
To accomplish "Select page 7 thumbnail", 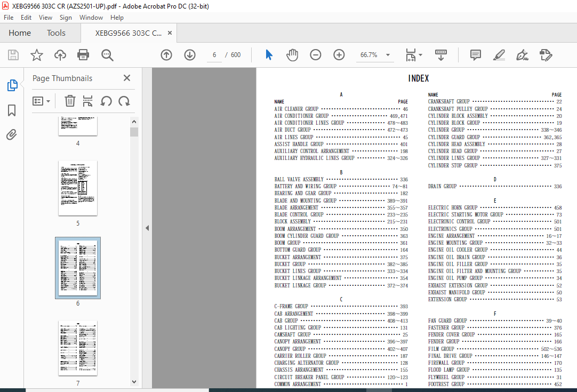I will (x=78, y=348).
